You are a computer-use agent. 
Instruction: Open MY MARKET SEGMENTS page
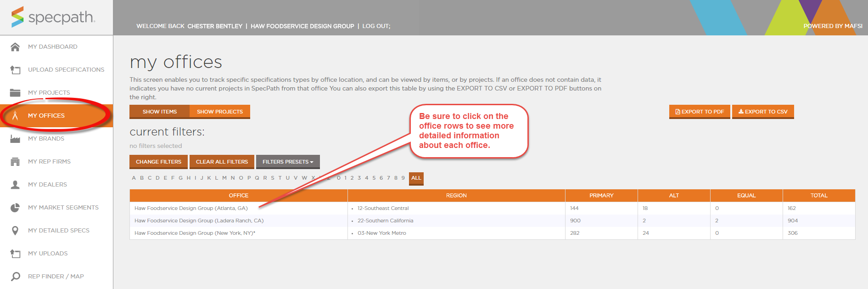pyautogui.click(x=63, y=208)
